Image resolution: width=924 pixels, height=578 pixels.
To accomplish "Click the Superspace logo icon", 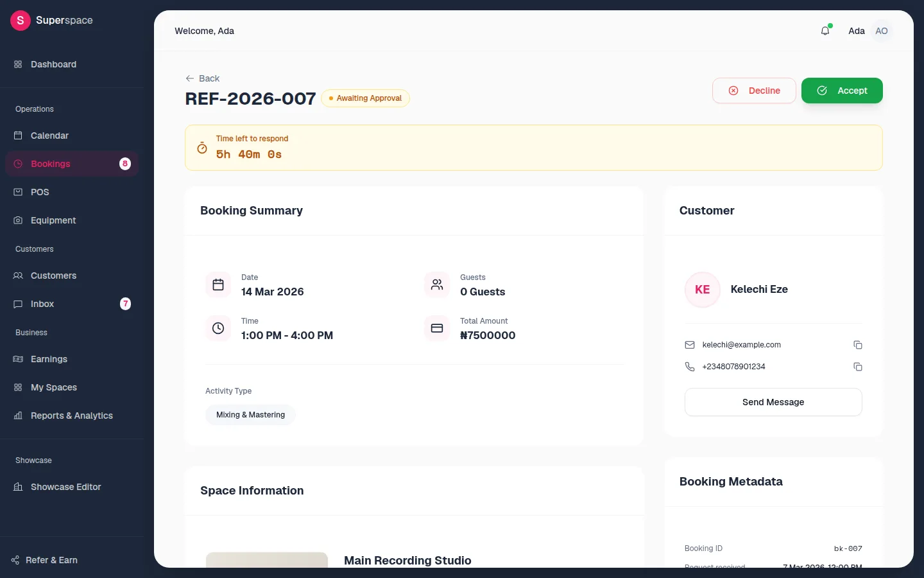I will click(21, 21).
